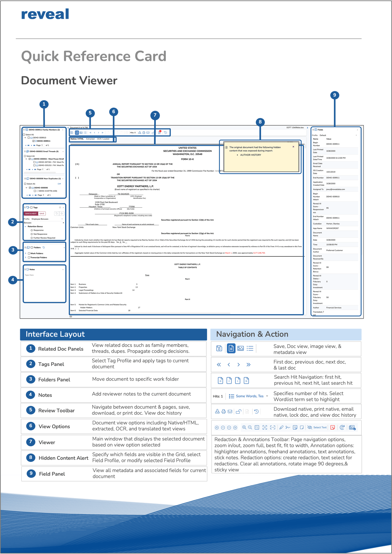
Task: Tick the DEMO-007261 email checkbox
Action: click(34, 162)
